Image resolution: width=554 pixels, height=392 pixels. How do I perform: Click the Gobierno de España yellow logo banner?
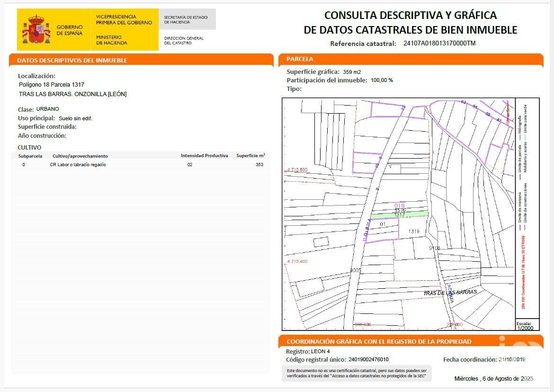(x=88, y=29)
